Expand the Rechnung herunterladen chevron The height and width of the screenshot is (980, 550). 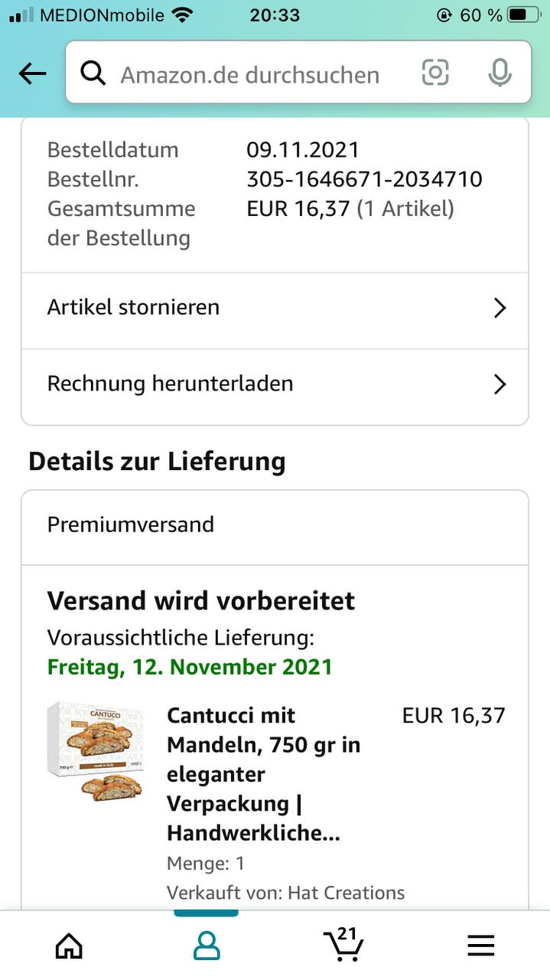pos(500,384)
